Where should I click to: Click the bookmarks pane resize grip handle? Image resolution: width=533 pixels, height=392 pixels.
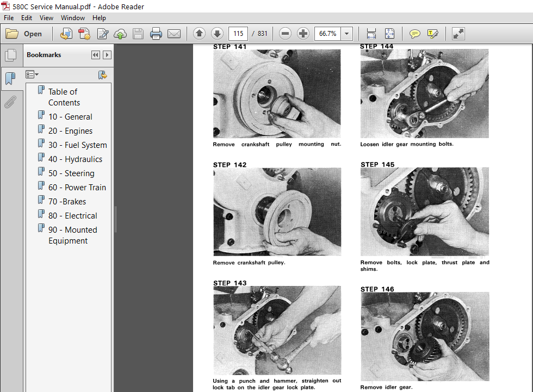coord(115,220)
